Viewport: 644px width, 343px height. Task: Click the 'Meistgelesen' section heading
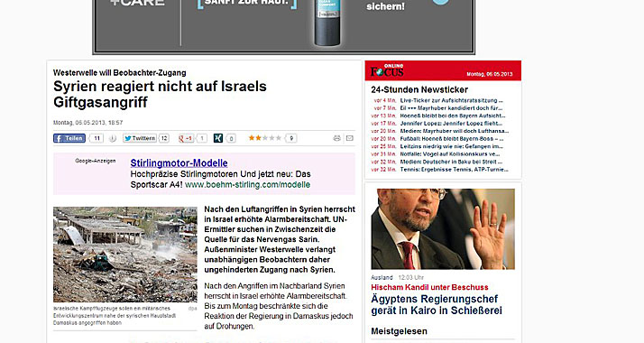coord(399,331)
